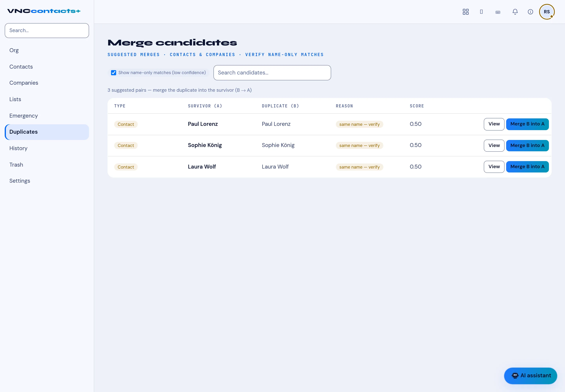Open notifications bell
Image resolution: width=565 pixels, height=392 pixels.
(x=515, y=12)
